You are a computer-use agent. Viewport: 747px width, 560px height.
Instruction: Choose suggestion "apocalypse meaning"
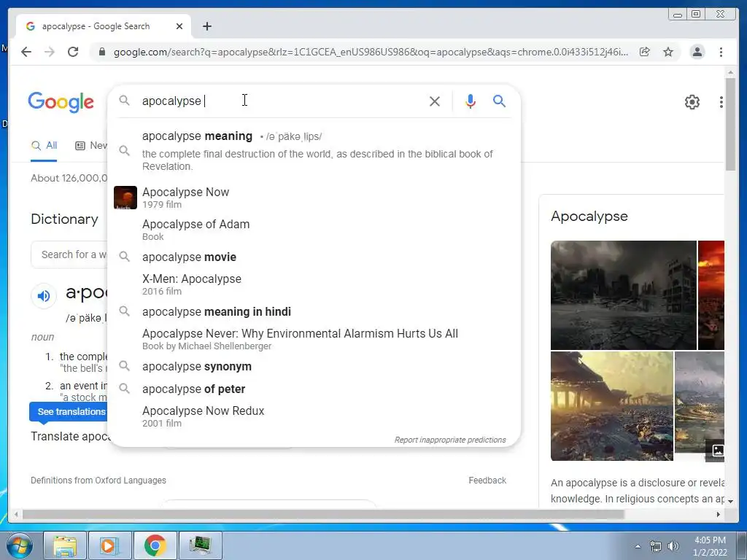(314, 150)
